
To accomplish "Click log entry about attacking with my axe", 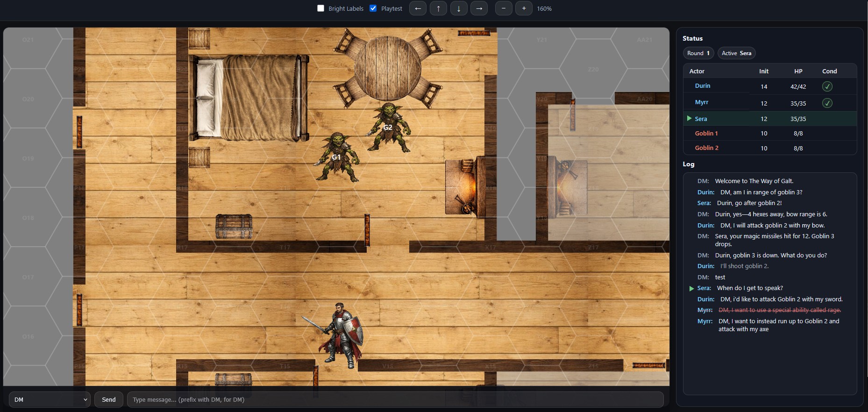I will tap(779, 325).
